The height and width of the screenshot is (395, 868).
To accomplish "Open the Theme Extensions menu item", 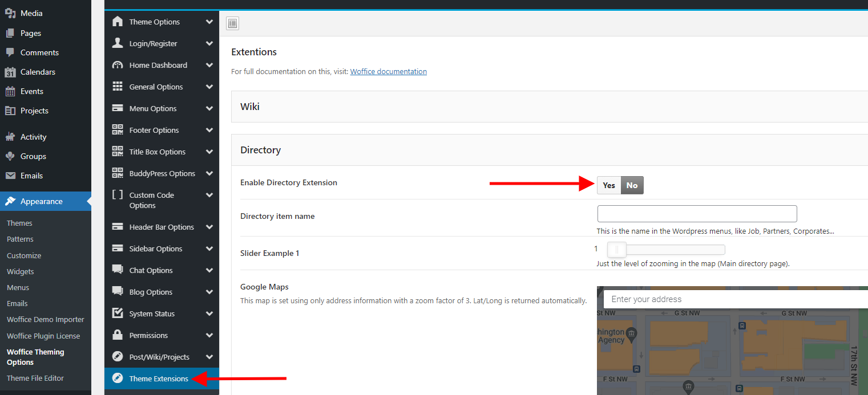I will tap(159, 378).
